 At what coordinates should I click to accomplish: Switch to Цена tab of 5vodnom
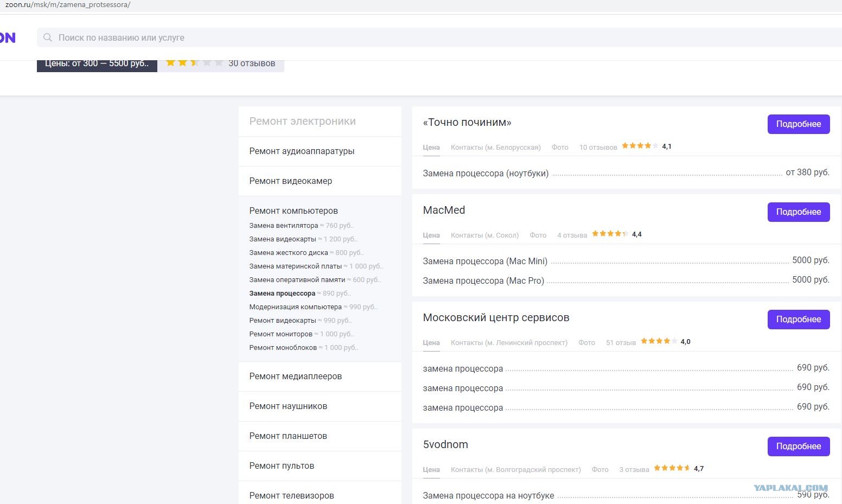pyautogui.click(x=431, y=470)
